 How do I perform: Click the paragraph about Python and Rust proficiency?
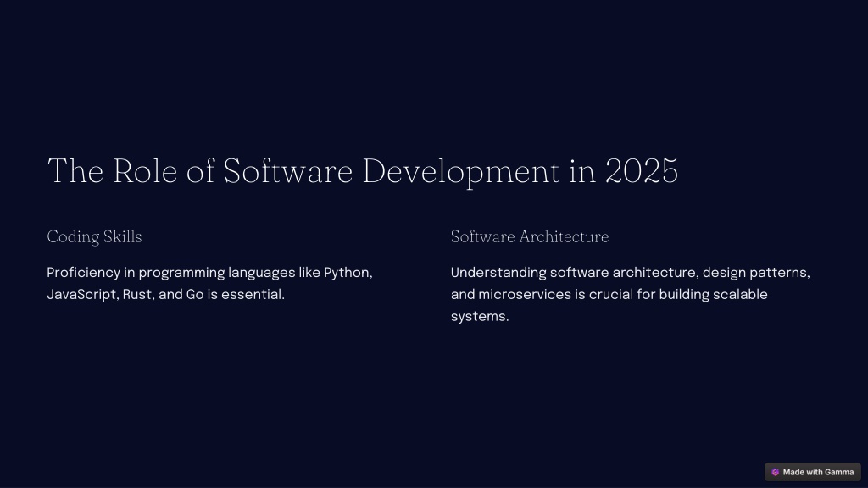point(210,284)
